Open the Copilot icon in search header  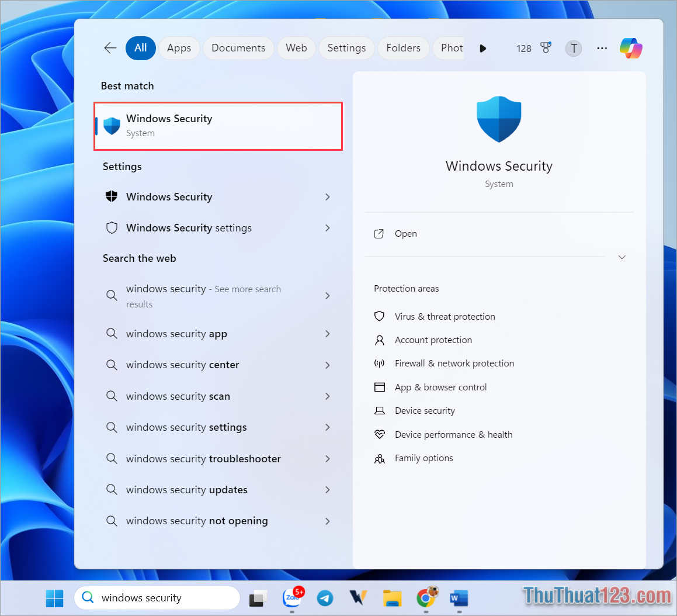631,48
